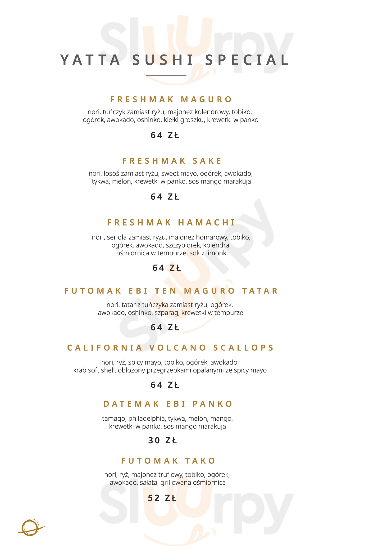The image size is (392, 554).
Task: Click the 64 ZŁ price under Freshmak Hamachi
Action: (x=167, y=268)
